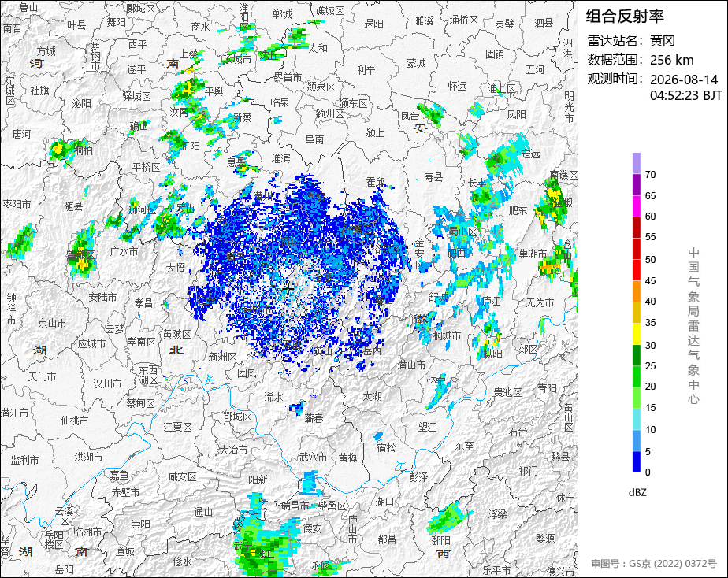Screen dimensions: 728x578
Task: Click the 武穴市 city label
Action: click(313, 458)
